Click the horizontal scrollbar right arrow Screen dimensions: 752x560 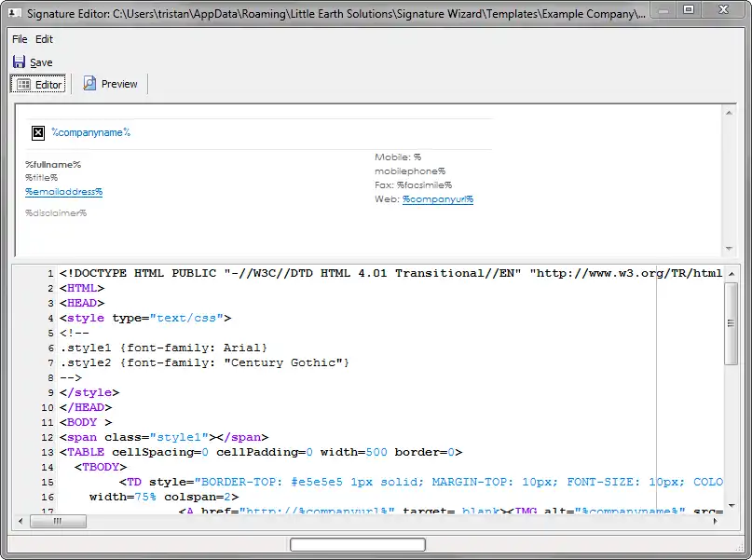coord(715,521)
